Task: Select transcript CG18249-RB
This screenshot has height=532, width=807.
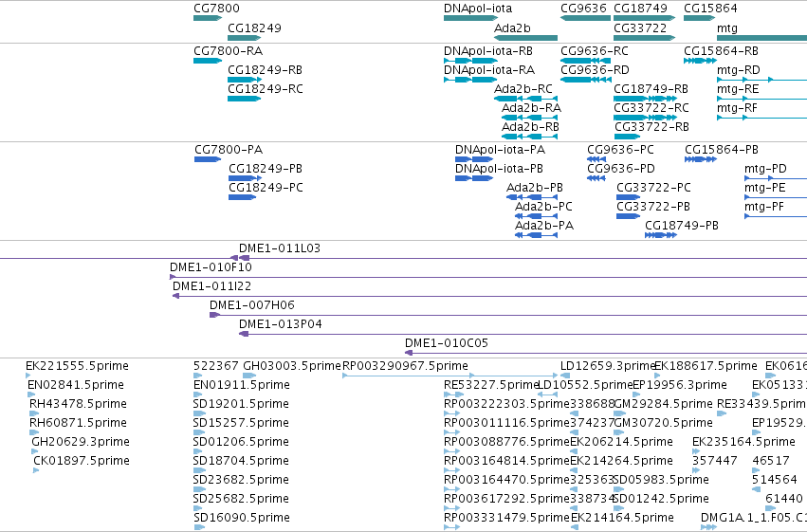Action: point(245,80)
